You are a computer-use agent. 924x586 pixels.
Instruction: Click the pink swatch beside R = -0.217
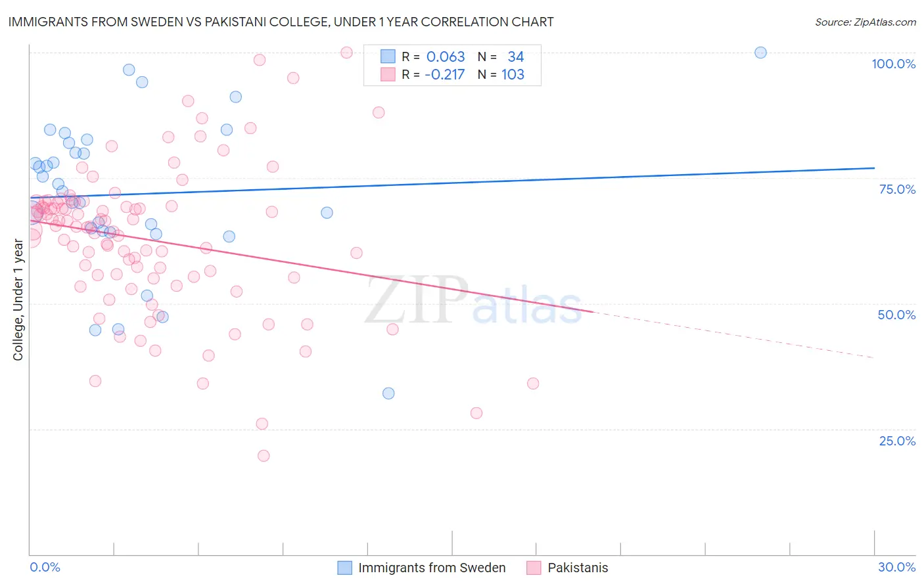pos(388,74)
